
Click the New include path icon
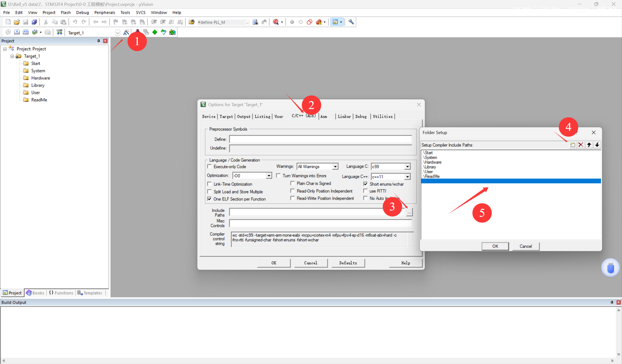click(572, 145)
